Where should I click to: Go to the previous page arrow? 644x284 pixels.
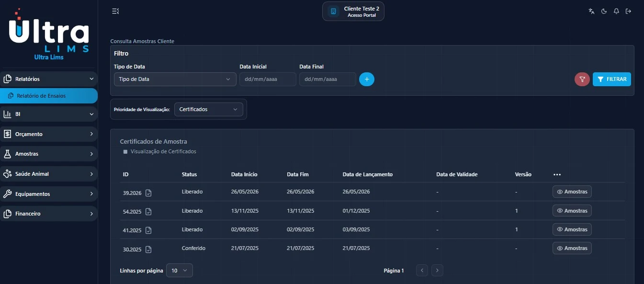(422, 271)
